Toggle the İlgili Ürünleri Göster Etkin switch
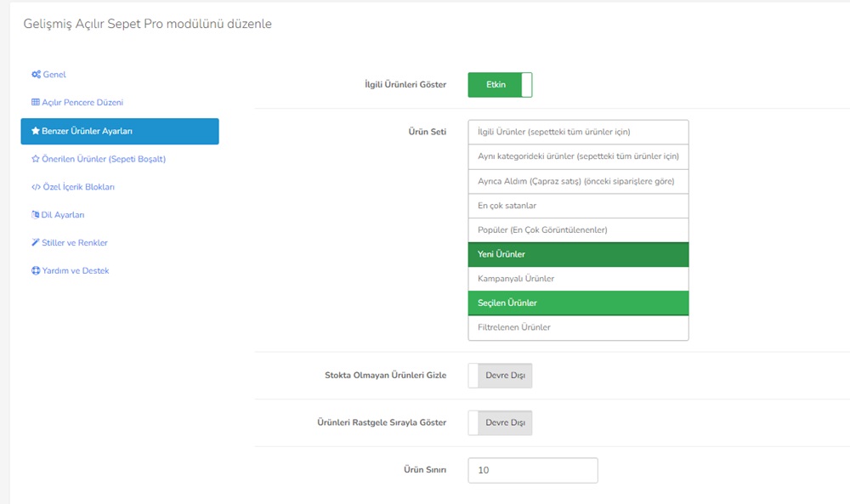 [500, 84]
